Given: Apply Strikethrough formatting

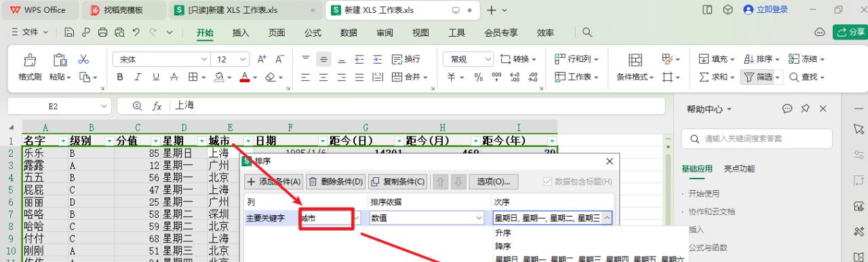Looking at the screenshot, I should 174,77.
